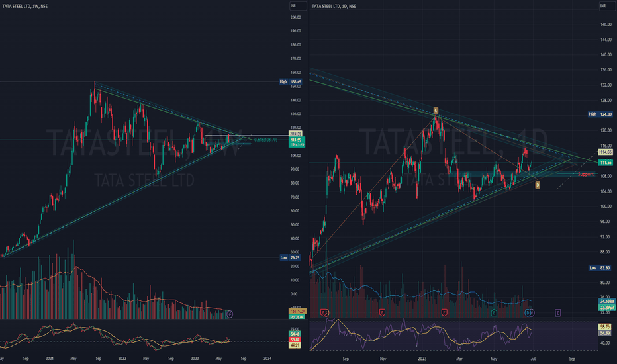
Task: Click red earnings E marker near January 2023
Action: (444, 313)
